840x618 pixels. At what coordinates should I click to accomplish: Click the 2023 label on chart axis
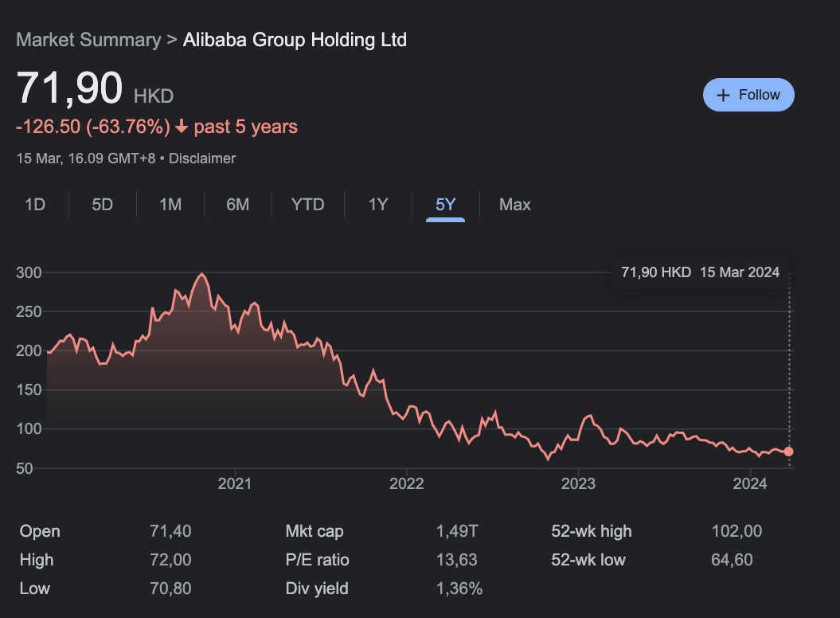(578, 483)
